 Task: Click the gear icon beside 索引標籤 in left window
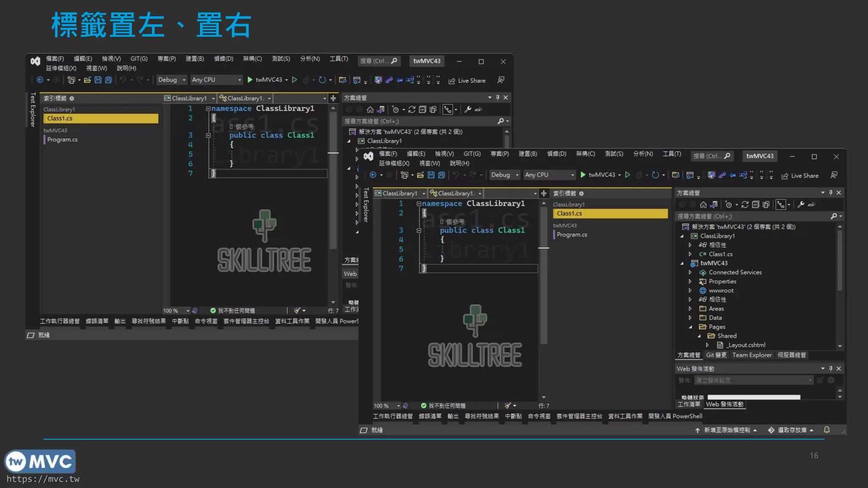pyautogui.click(x=72, y=98)
